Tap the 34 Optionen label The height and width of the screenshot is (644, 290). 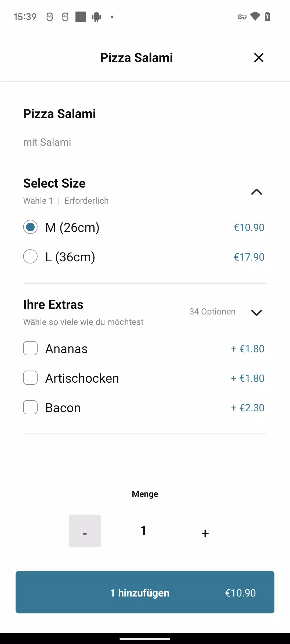(212, 312)
